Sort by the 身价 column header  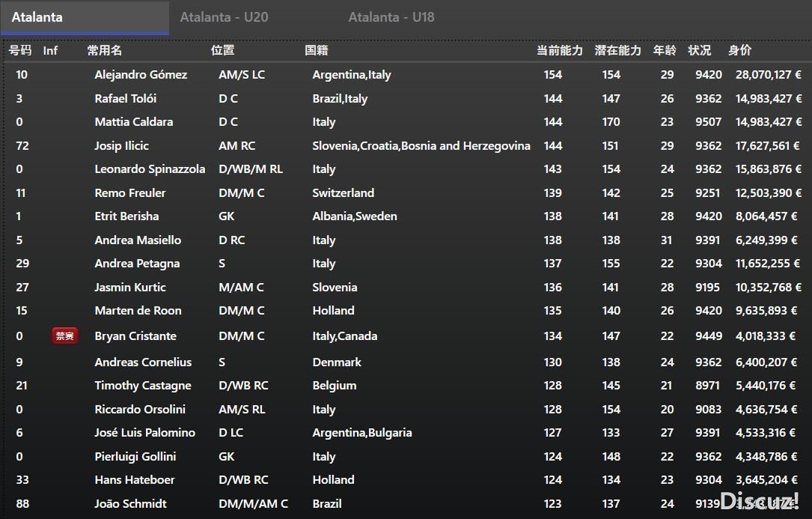(x=739, y=50)
